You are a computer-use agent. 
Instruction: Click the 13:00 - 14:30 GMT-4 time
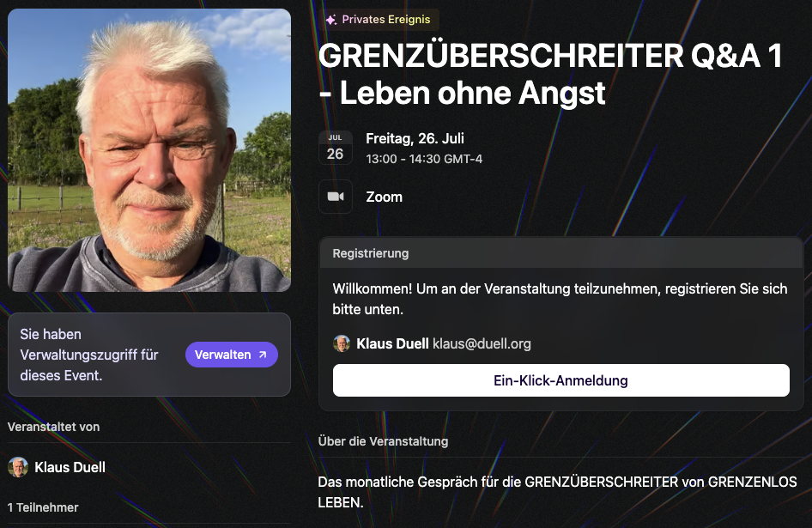424,159
